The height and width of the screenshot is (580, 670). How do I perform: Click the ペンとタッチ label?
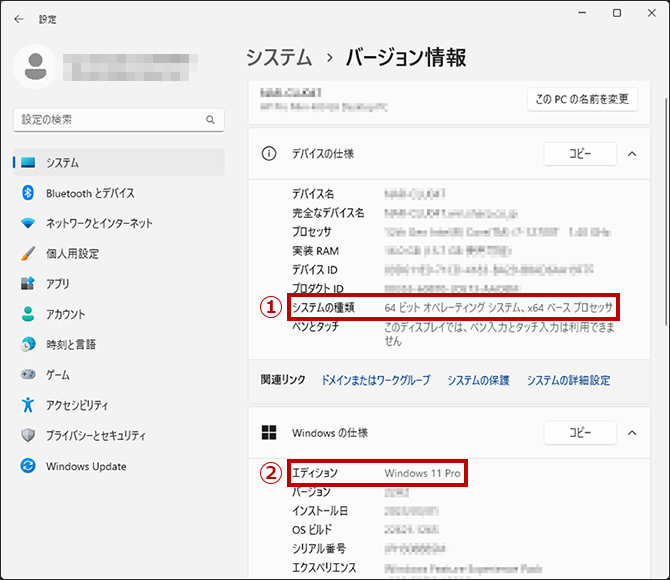point(315,326)
